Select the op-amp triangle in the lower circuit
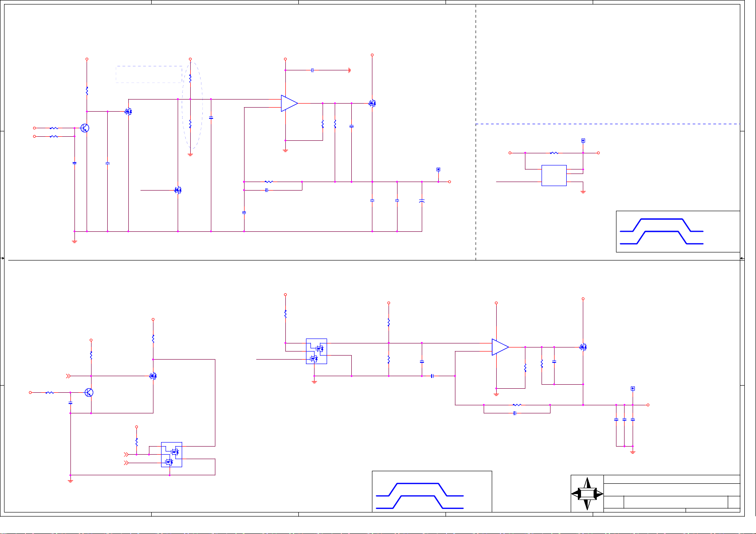756x534 pixels. 500,347
